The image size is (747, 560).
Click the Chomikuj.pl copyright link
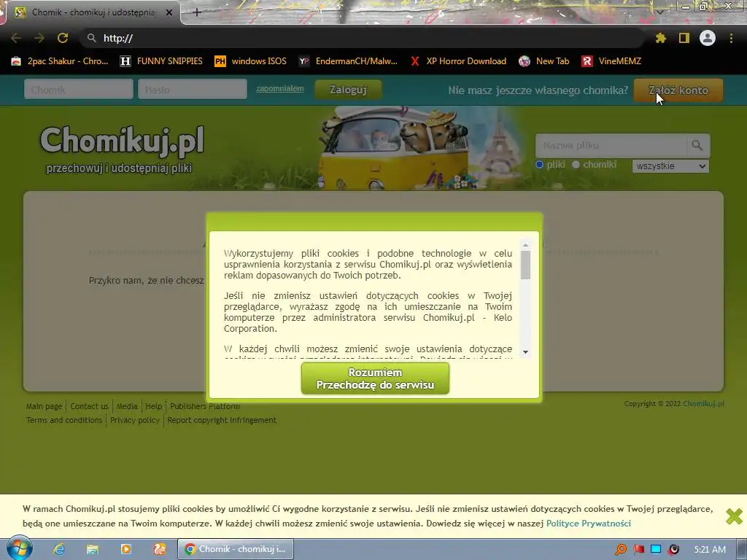[x=703, y=404]
